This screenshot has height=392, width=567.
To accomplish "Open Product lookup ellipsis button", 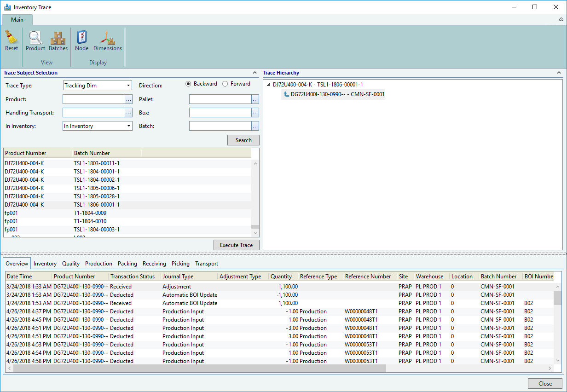I will pos(128,99).
